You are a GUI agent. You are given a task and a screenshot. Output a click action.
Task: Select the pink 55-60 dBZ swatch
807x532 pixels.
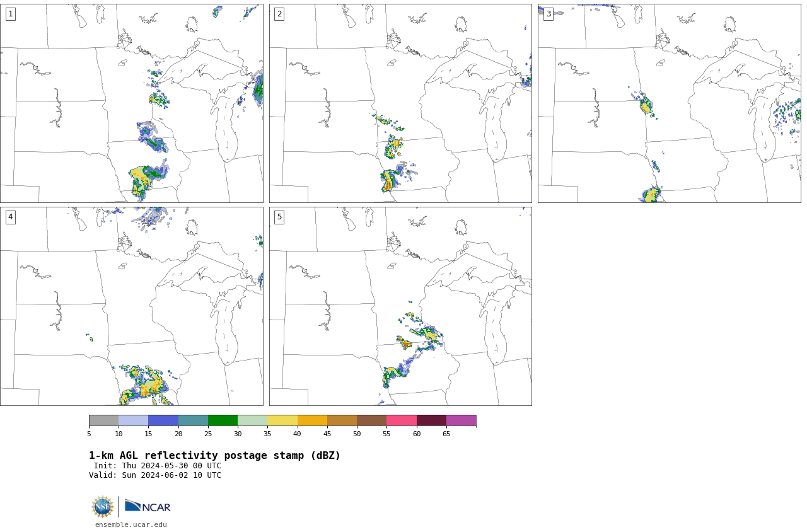(x=401, y=420)
